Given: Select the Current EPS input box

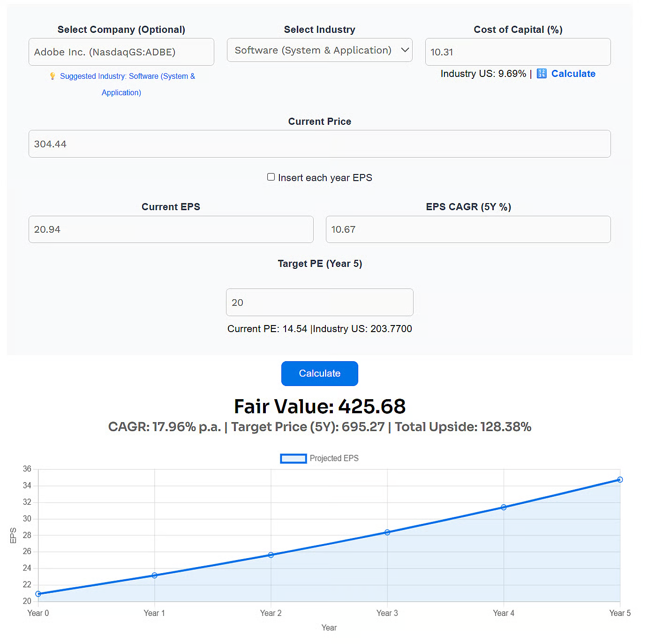Looking at the screenshot, I should coord(171,229).
